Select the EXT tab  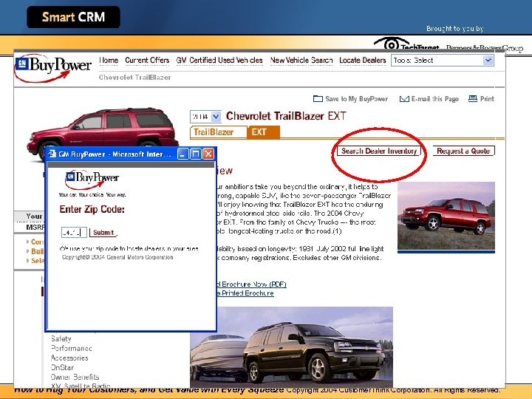click(x=264, y=132)
